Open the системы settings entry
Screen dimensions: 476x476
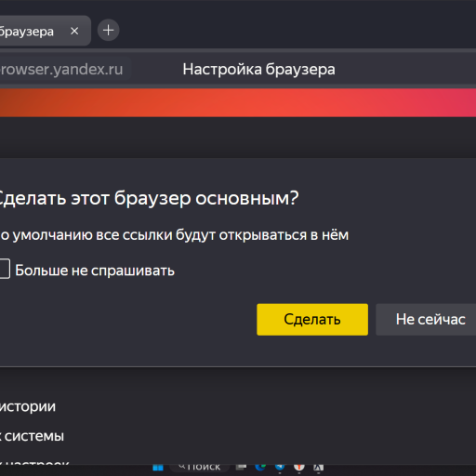[33, 436]
